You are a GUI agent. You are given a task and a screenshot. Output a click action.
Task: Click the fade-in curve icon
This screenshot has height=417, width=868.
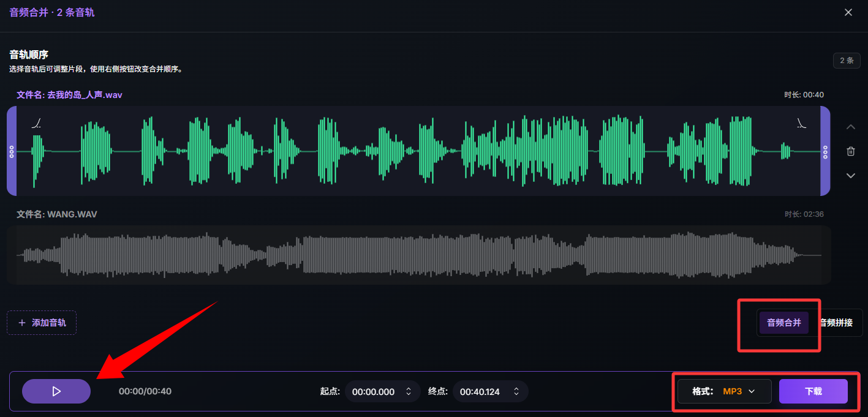tap(37, 123)
